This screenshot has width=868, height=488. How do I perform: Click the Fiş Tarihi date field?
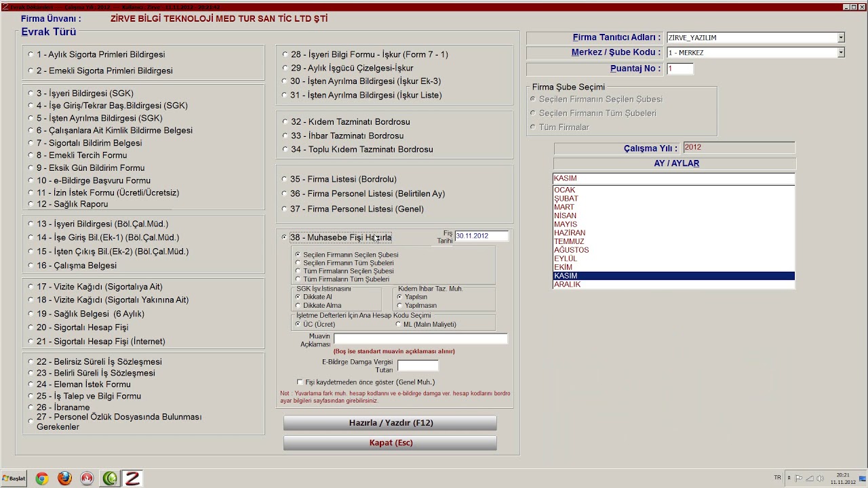(x=481, y=236)
